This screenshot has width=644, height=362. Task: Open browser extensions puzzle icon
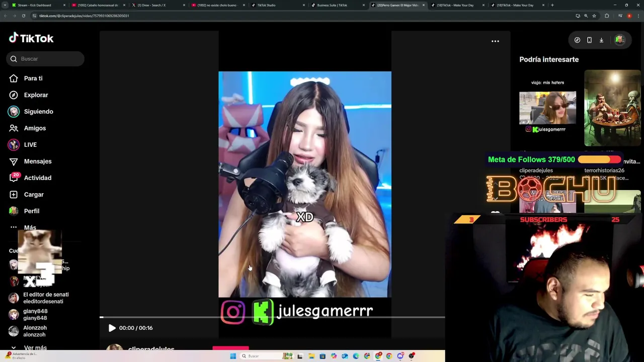click(x=607, y=16)
